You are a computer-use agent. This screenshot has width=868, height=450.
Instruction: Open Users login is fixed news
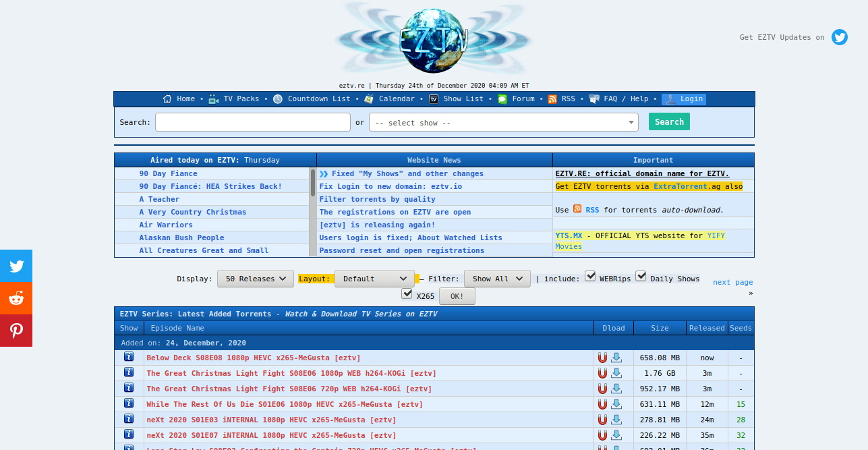tap(411, 237)
